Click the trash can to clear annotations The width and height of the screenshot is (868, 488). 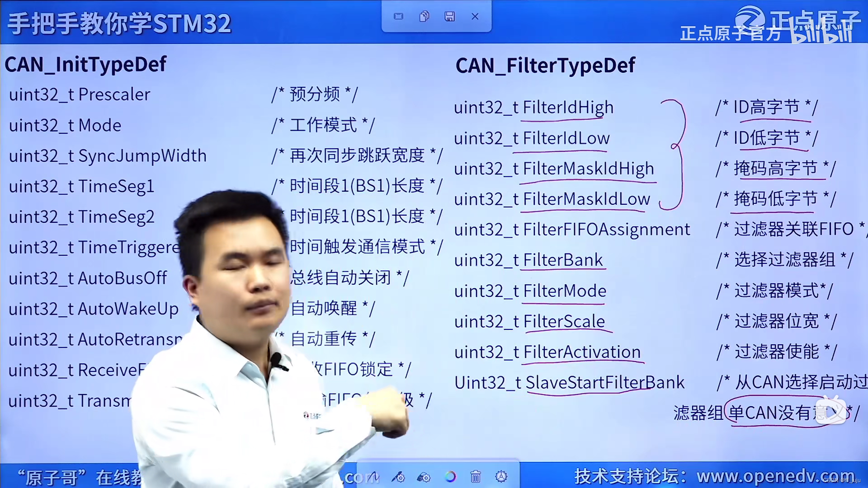click(476, 477)
